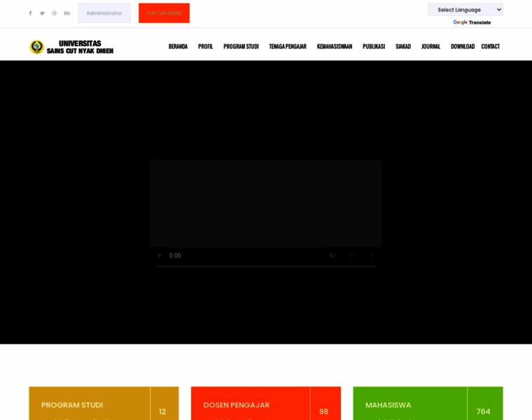Open the PUBLIKASI menu

[x=374, y=46]
